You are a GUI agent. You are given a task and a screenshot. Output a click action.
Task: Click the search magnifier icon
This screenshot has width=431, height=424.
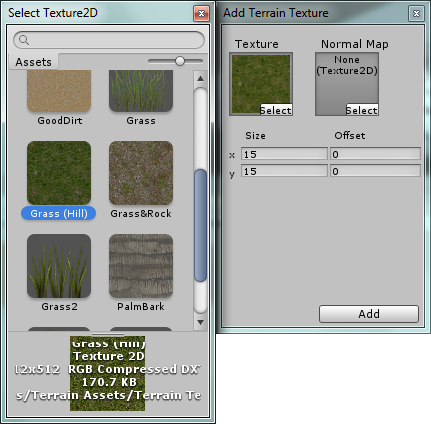click(x=24, y=40)
